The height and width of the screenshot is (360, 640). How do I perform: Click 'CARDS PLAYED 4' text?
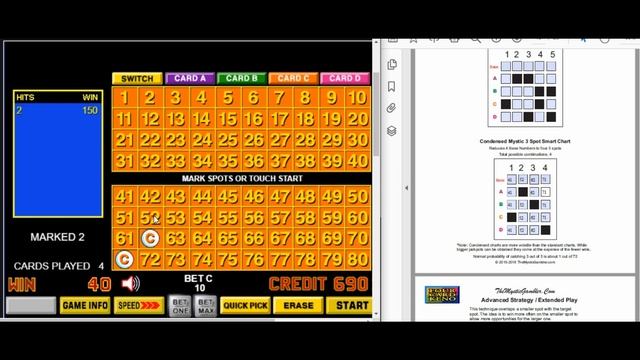tap(58, 266)
